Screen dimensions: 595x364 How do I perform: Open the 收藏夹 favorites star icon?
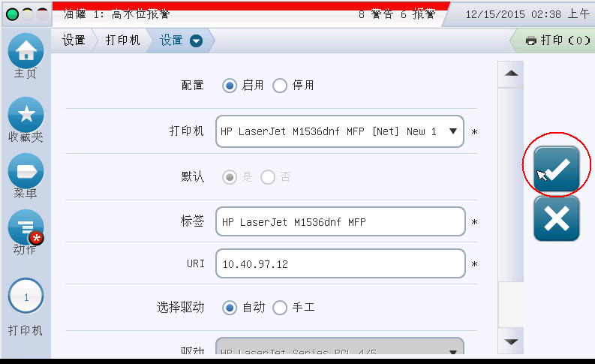[x=26, y=115]
